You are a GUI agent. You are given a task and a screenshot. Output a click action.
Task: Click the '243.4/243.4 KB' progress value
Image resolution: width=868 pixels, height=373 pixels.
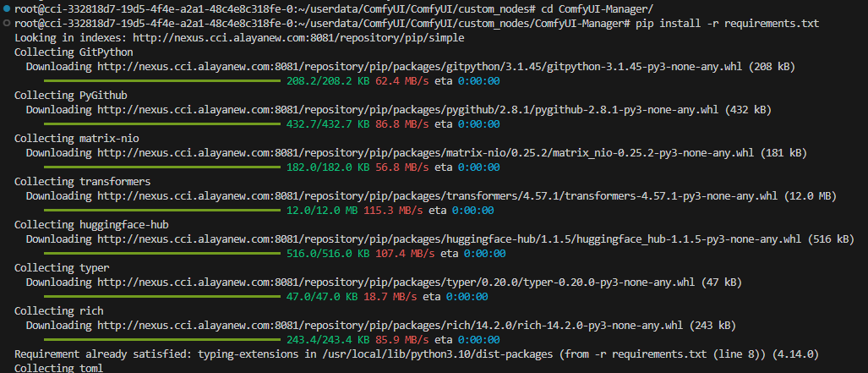pyautogui.click(x=328, y=340)
